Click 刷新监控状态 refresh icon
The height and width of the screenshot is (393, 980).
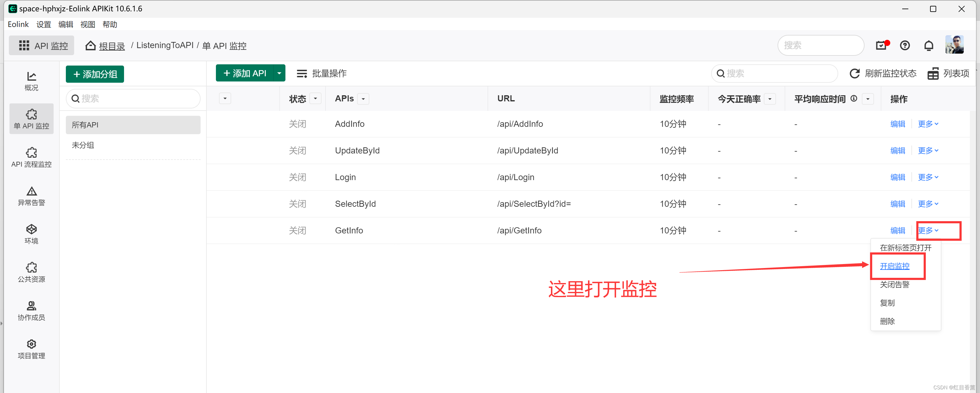(854, 74)
